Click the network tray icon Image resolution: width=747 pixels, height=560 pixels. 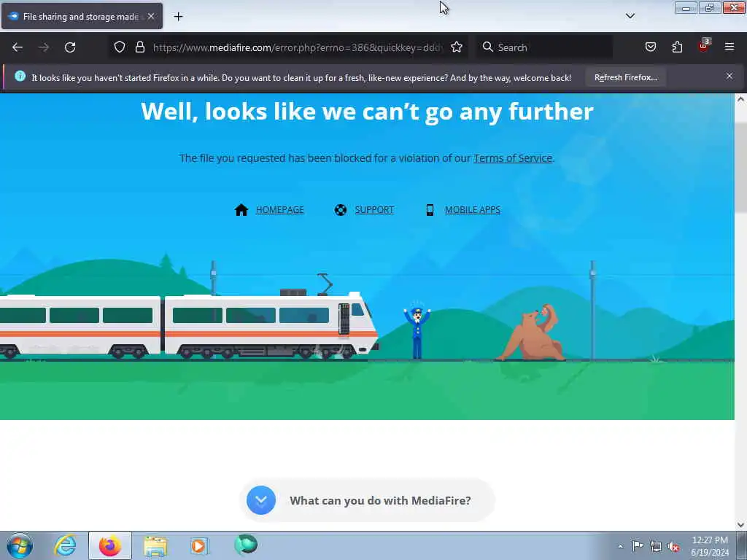point(656,547)
